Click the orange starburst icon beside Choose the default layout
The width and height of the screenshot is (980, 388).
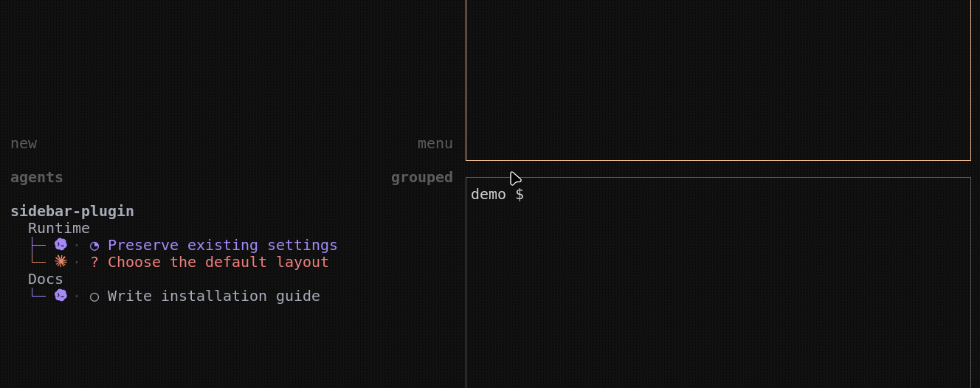pos(61,262)
